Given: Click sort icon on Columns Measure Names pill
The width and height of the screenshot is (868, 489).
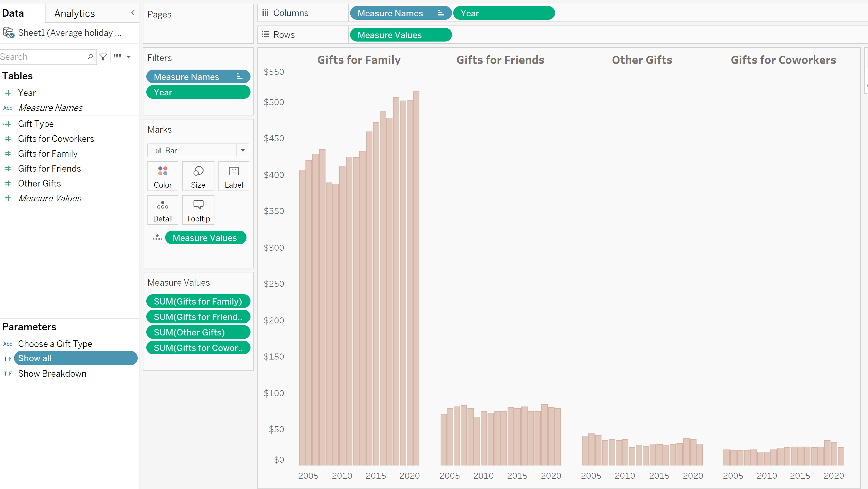Looking at the screenshot, I should point(441,13).
